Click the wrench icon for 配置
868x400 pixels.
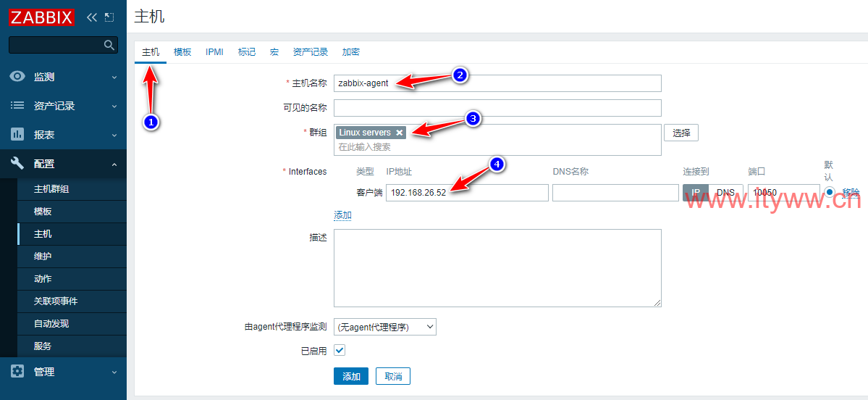click(17, 164)
